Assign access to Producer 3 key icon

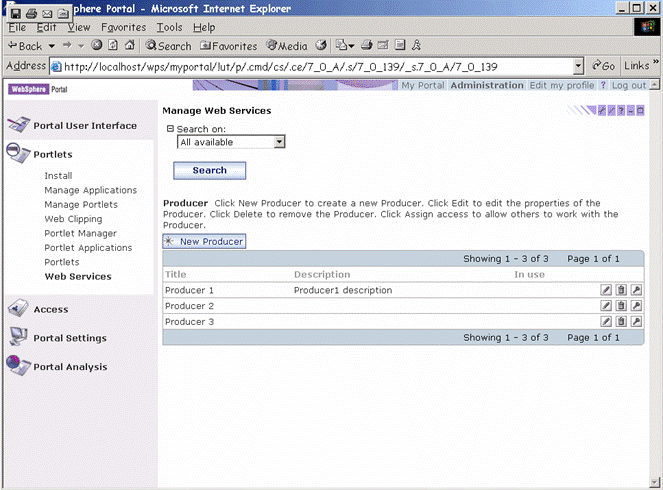tap(636, 322)
